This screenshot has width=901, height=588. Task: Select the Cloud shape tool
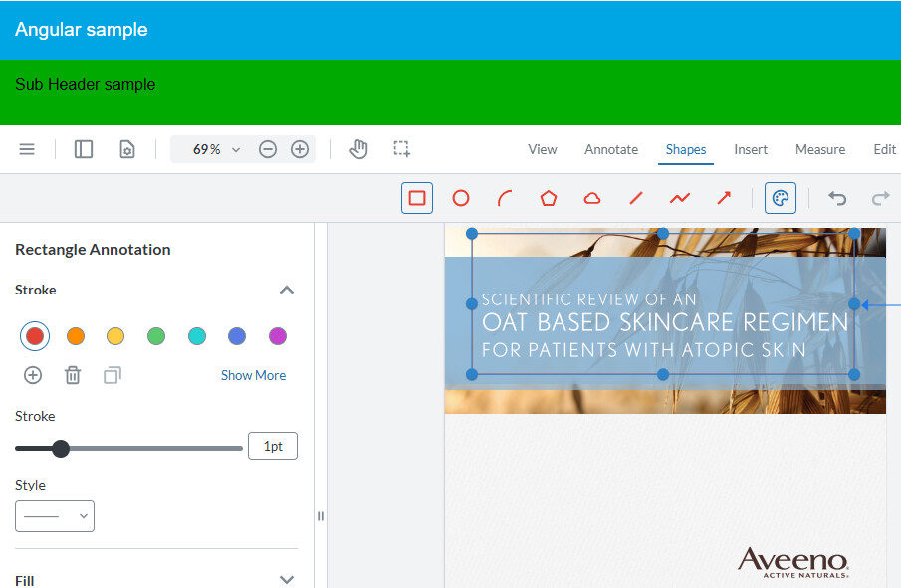[592, 198]
